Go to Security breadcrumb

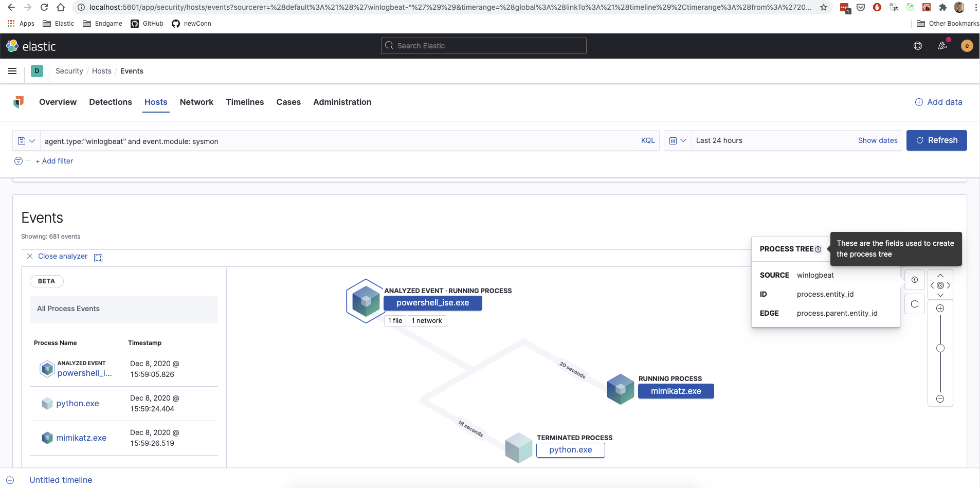[x=69, y=71]
